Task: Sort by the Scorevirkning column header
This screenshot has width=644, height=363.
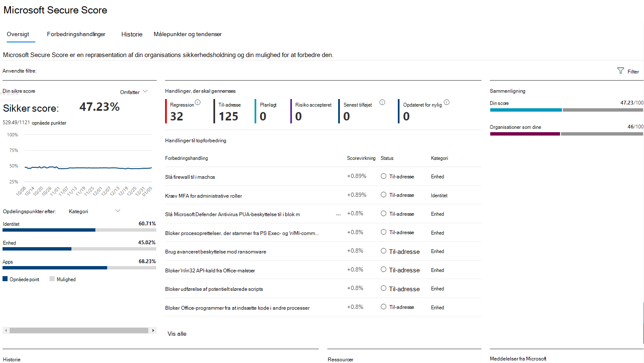Action: pos(361,158)
